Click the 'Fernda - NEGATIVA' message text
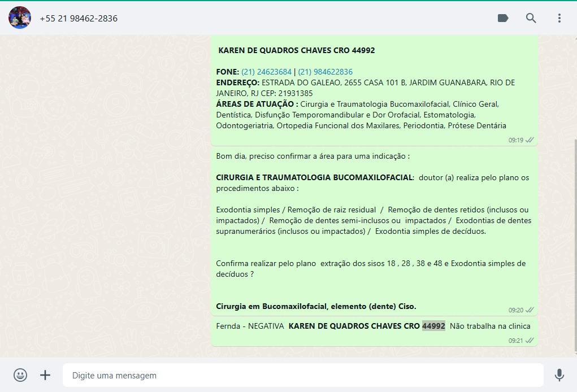This screenshot has height=392, width=577. [250, 326]
